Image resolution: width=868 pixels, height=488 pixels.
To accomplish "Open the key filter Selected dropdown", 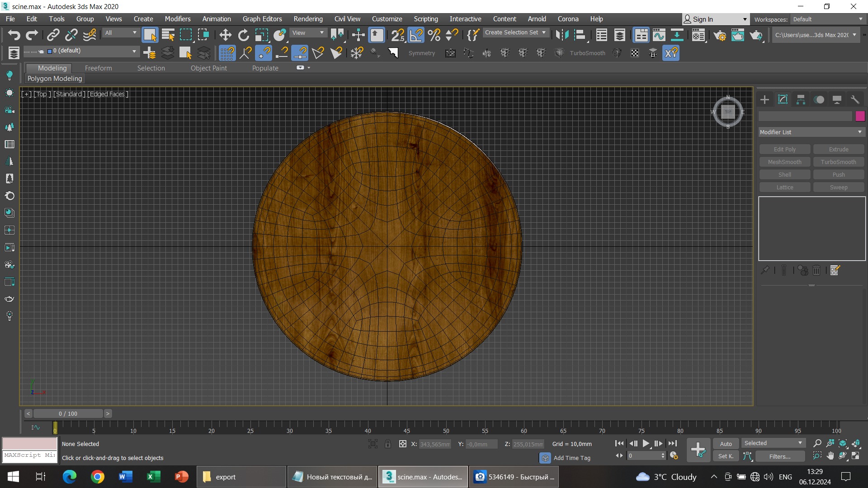I will [773, 443].
